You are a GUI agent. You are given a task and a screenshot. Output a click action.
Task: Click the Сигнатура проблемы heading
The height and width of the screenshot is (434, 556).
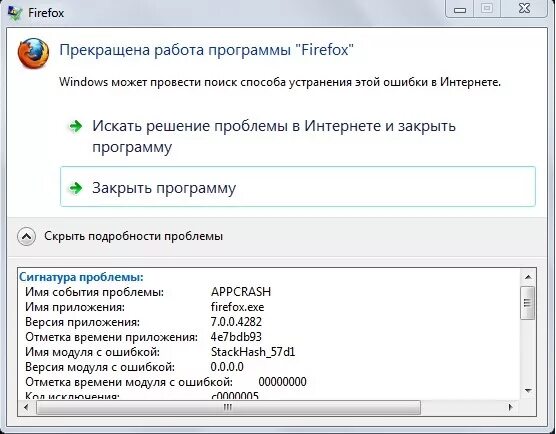[x=81, y=277]
